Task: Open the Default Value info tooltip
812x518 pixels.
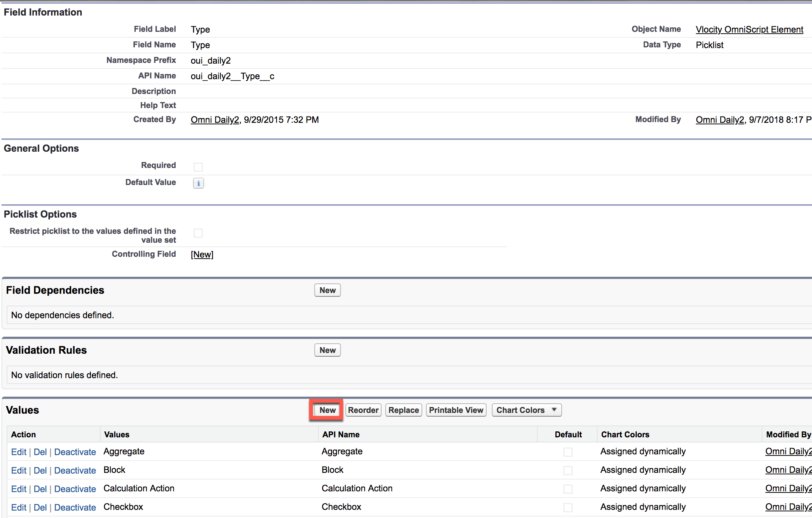Action: pyautogui.click(x=198, y=183)
